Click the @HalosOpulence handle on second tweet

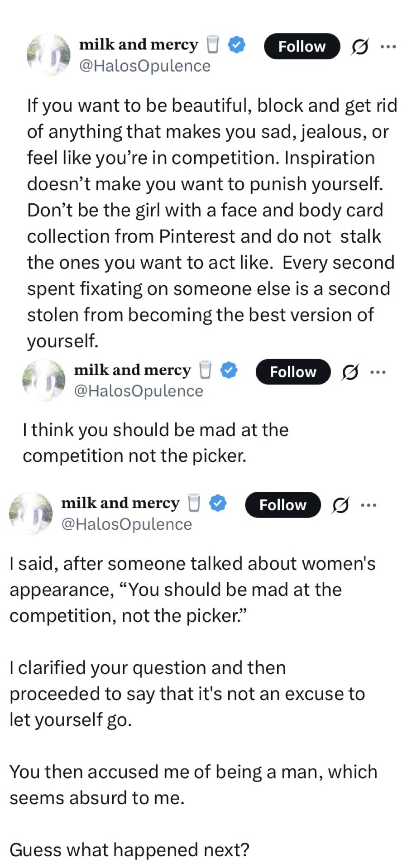click(139, 391)
